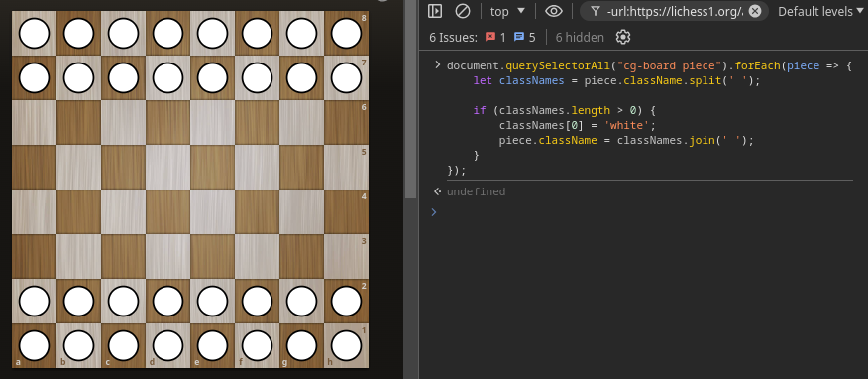This screenshot has height=379, width=868.
Task: Select the piece on square b1
Action: point(78,345)
